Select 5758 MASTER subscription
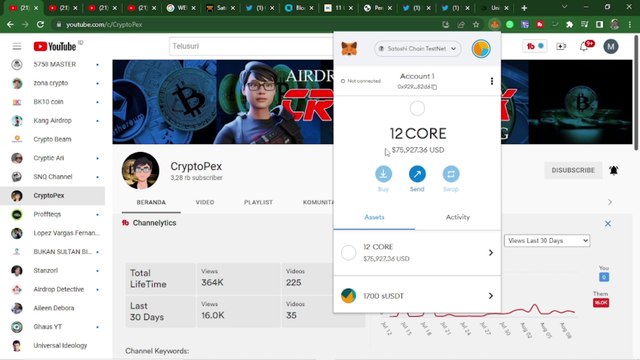640x360 pixels. point(52,64)
